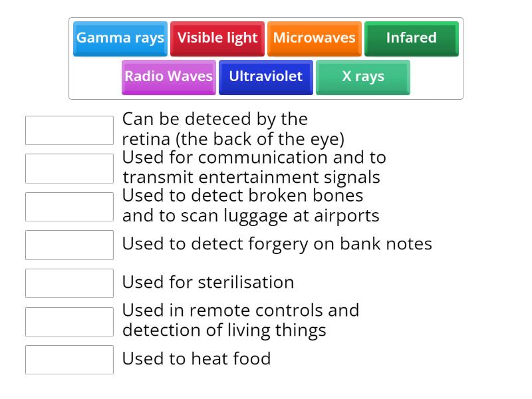532x399 pixels.
Task: Pick the orange Microwaves tile
Action: [x=314, y=38]
